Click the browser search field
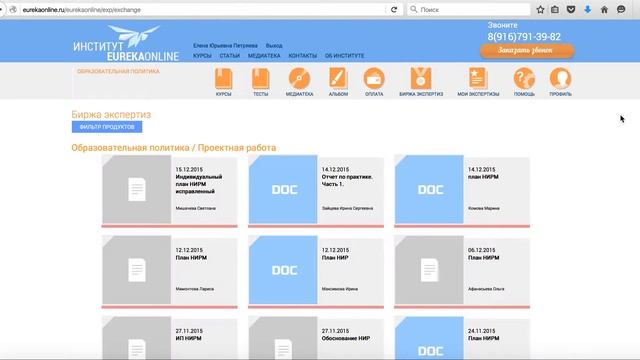 pos(469,9)
